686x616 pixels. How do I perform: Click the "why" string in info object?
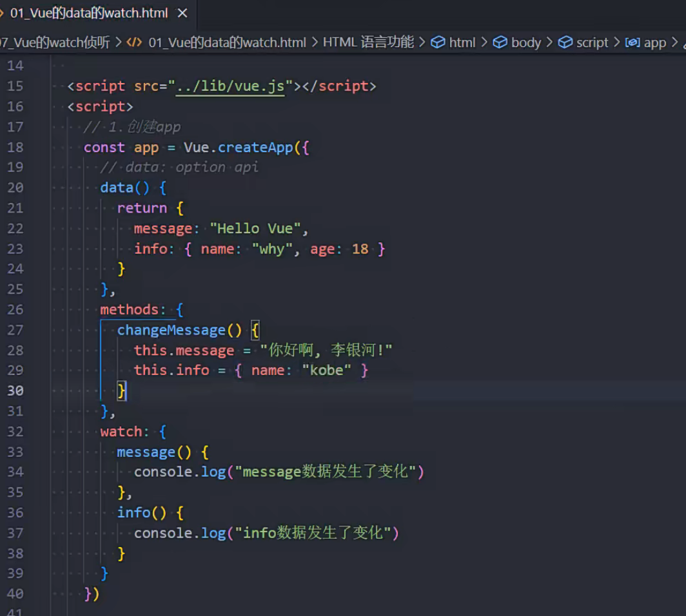point(271,249)
